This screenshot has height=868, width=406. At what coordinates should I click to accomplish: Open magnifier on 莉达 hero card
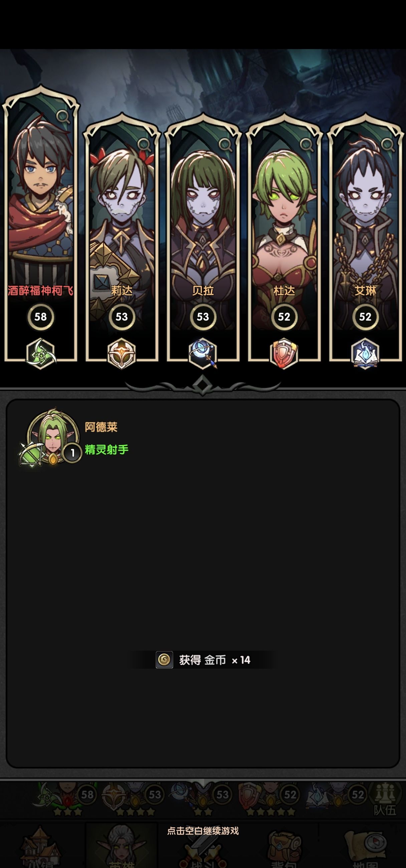click(144, 145)
